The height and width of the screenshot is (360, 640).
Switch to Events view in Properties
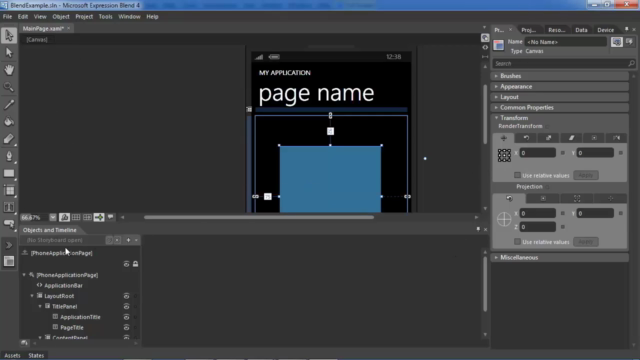(629, 42)
